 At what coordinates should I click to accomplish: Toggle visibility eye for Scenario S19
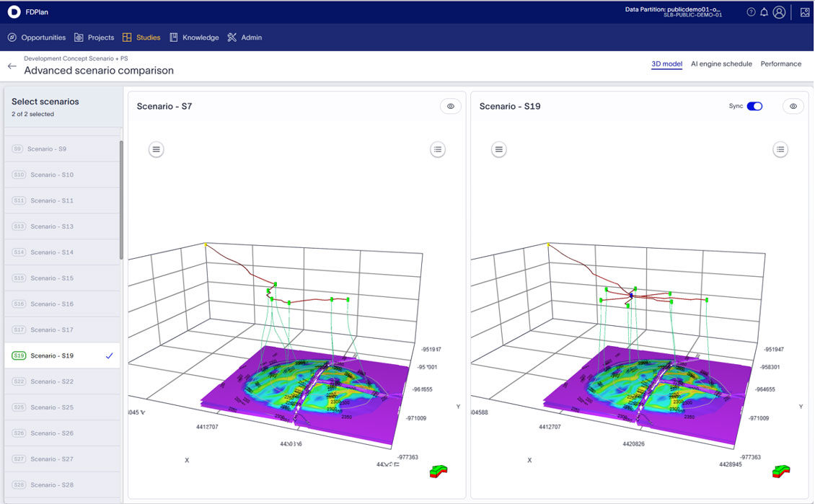793,106
